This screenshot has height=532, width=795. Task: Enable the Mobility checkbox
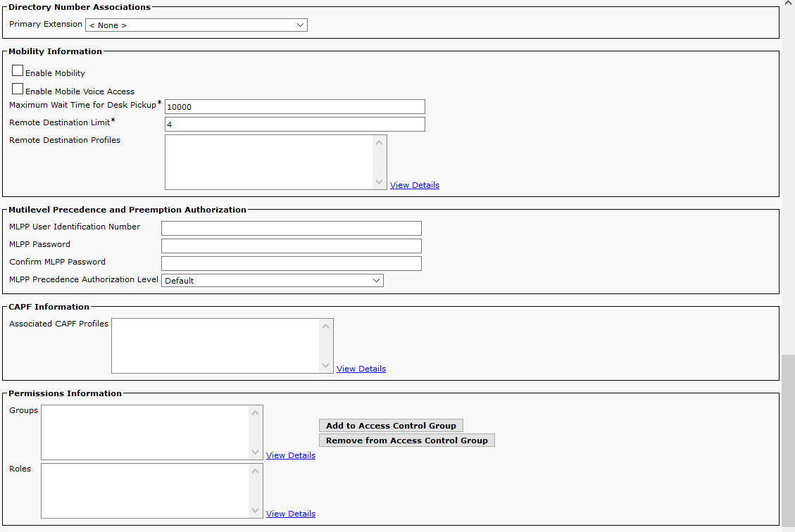pyautogui.click(x=18, y=71)
